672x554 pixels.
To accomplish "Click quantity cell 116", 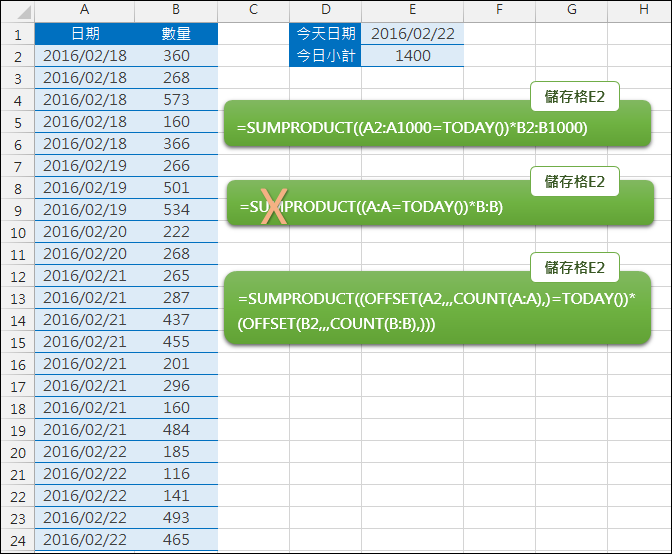I will tap(176, 473).
